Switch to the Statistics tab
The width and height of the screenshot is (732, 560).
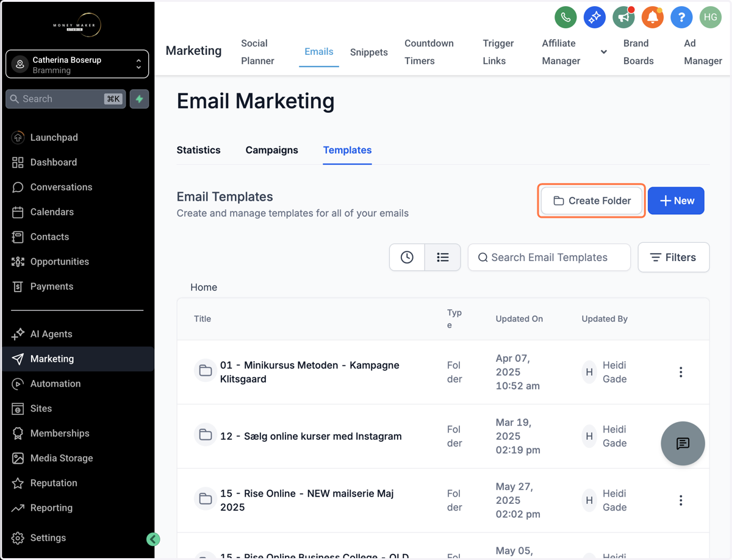click(x=198, y=150)
